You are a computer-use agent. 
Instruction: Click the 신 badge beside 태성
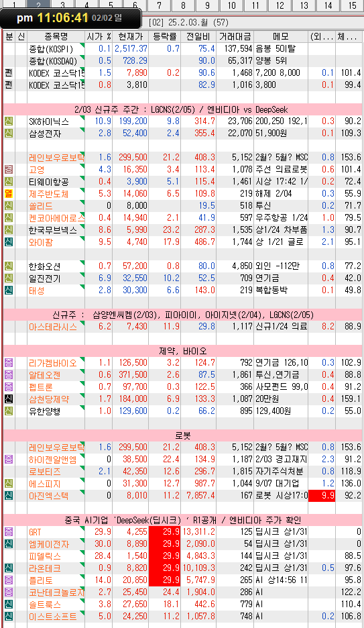[x=9, y=290]
